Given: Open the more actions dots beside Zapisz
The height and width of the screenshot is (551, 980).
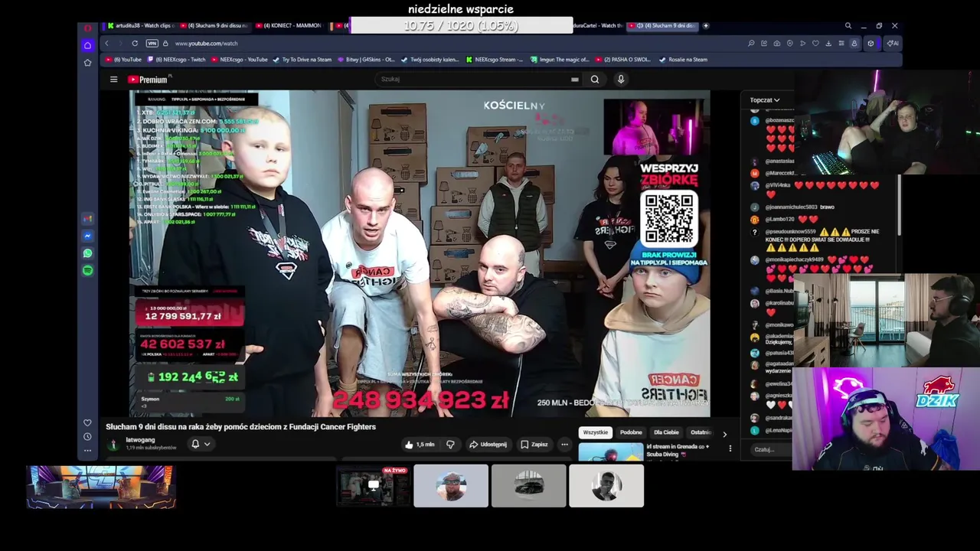Looking at the screenshot, I should (x=564, y=445).
